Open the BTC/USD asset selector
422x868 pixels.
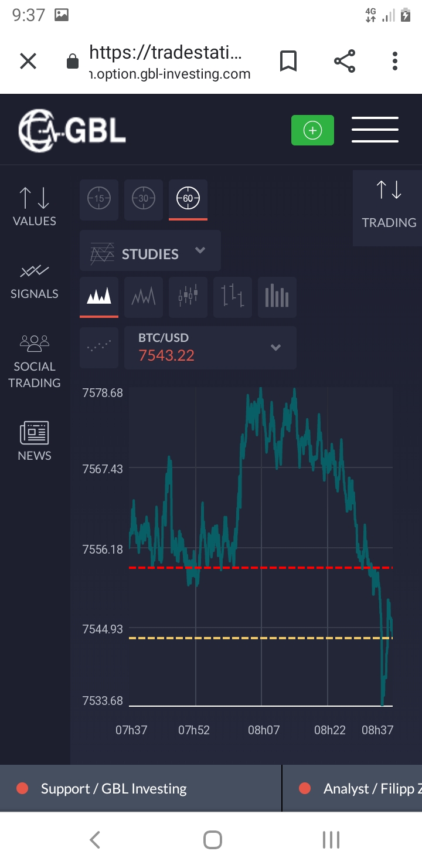coord(210,347)
